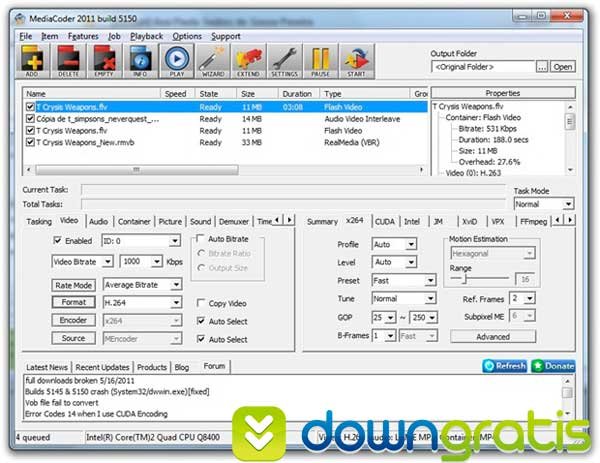
Task: Enable the Auto Bitrate checkbox
Action: pyautogui.click(x=202, y=240)
